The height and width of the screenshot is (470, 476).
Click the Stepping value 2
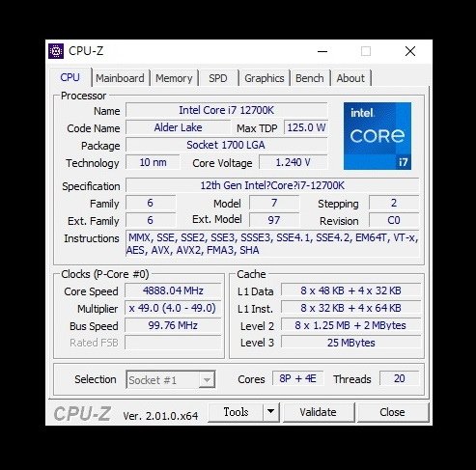[394, 203]
